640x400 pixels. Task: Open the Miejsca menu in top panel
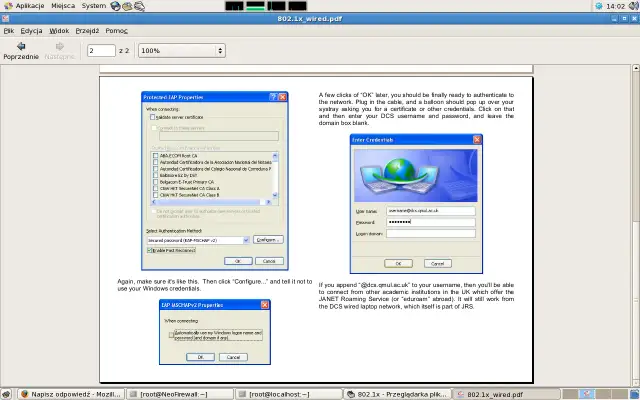coord(63,6)
